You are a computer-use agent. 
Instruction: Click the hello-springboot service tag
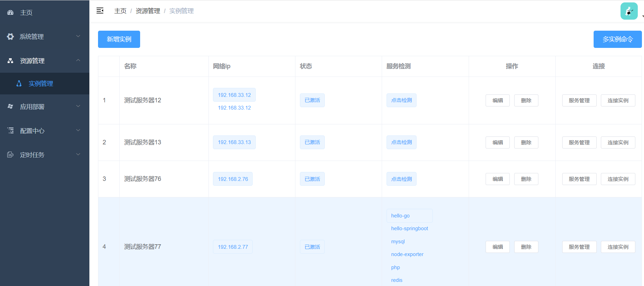click(409, 228)
